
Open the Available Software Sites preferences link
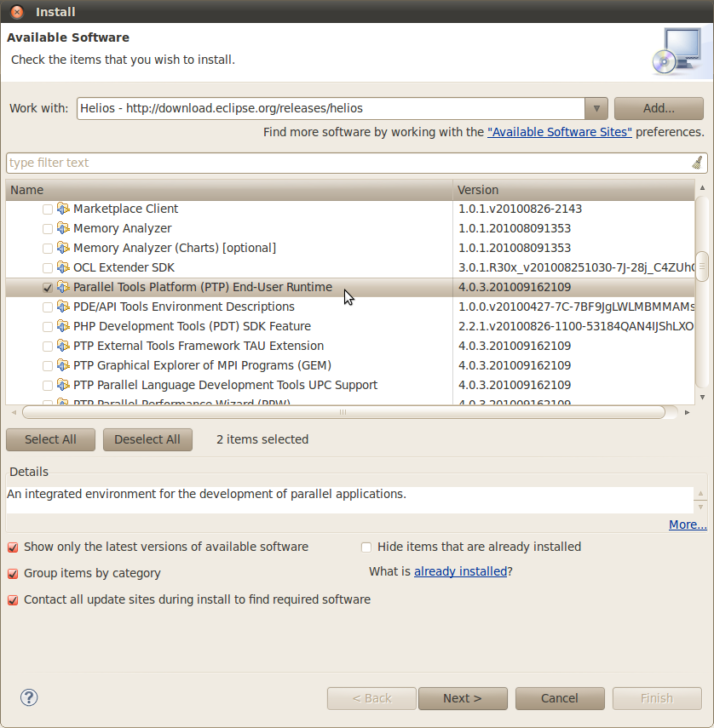coord(559,132)
